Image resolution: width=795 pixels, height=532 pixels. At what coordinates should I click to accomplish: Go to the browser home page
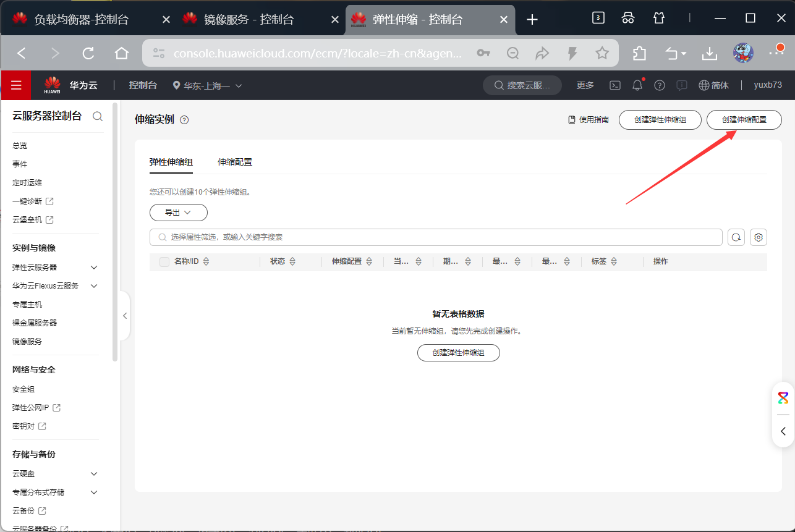(122, 54)
